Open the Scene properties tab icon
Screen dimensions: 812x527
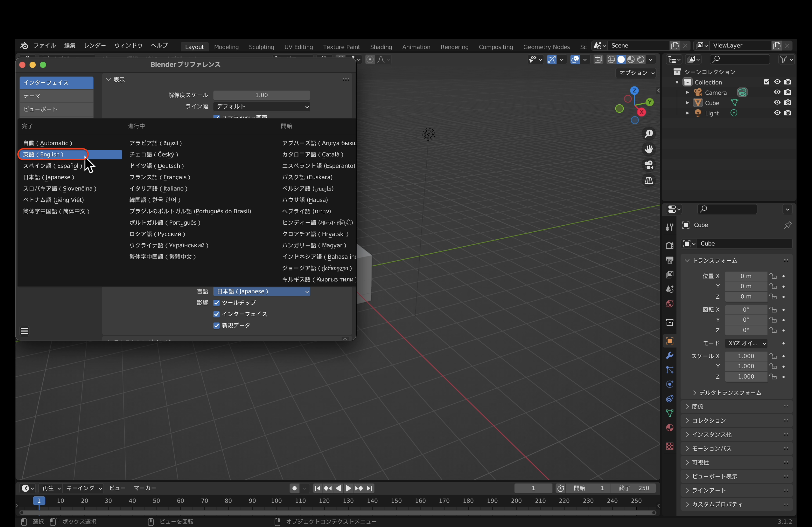click(x=669, y=289)
